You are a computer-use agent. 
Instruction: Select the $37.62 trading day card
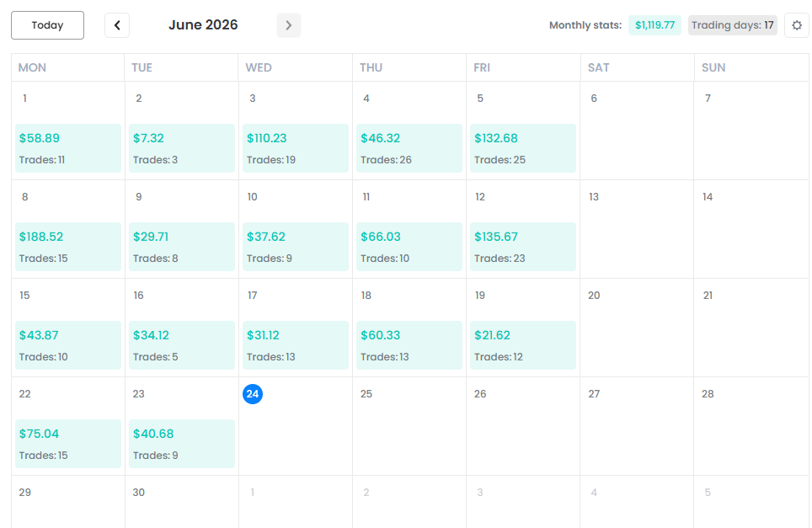coord(295,247)
